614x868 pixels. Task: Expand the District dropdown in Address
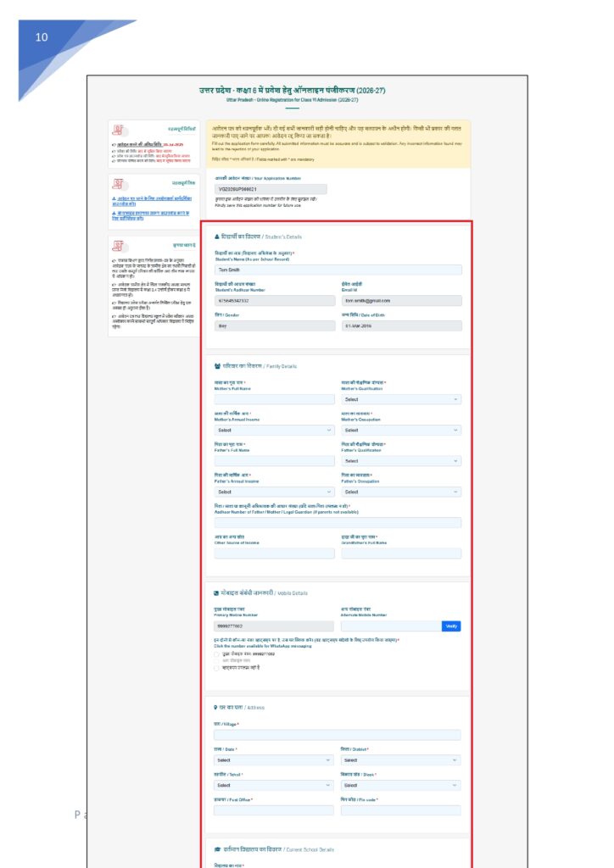400,760
